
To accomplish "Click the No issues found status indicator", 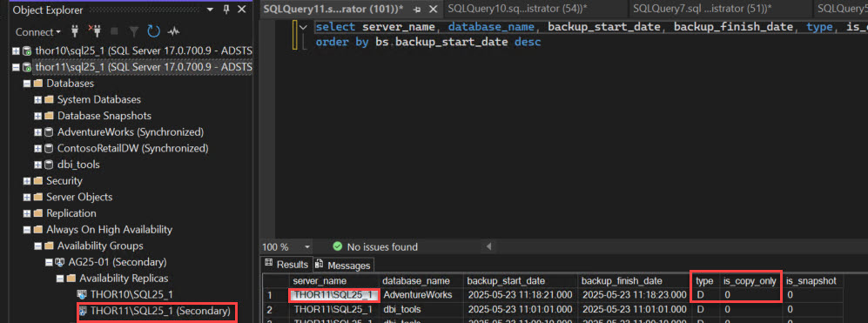I will 375,247.
